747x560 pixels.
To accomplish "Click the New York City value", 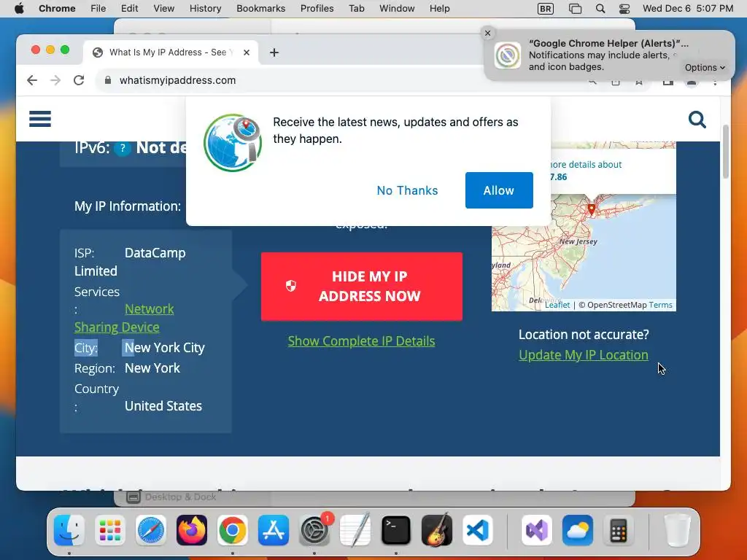I will (164, 348).
